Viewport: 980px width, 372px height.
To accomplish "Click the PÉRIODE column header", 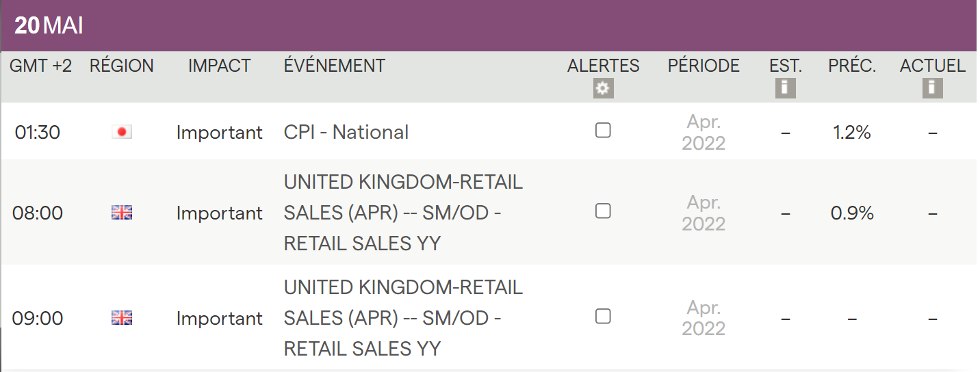I will coord(704,66).
